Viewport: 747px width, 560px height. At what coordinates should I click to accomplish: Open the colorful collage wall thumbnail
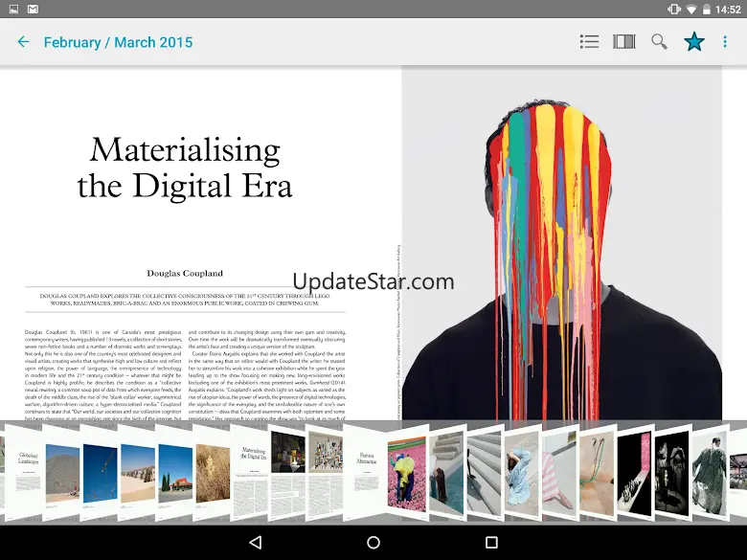tap(325, 472)
